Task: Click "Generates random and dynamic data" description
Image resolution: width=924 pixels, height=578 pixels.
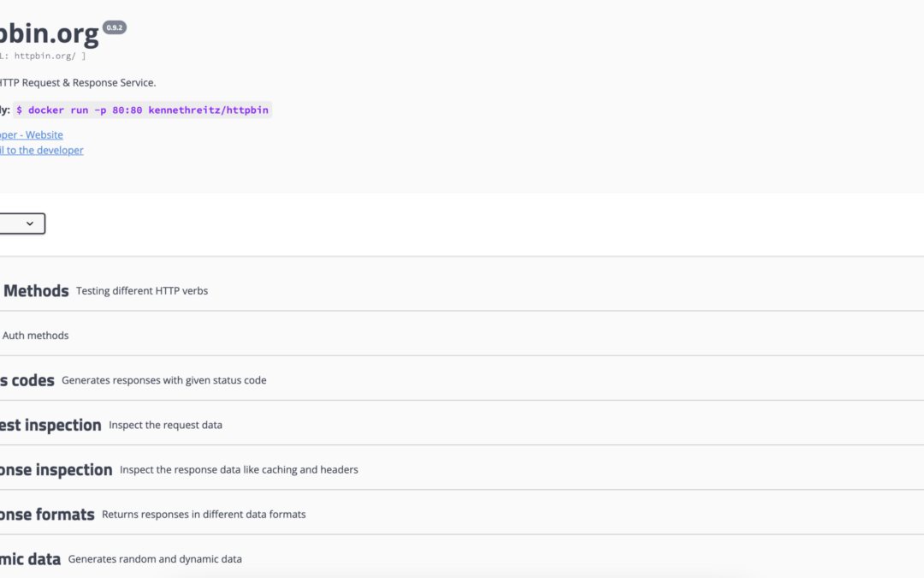Action: 155,559
